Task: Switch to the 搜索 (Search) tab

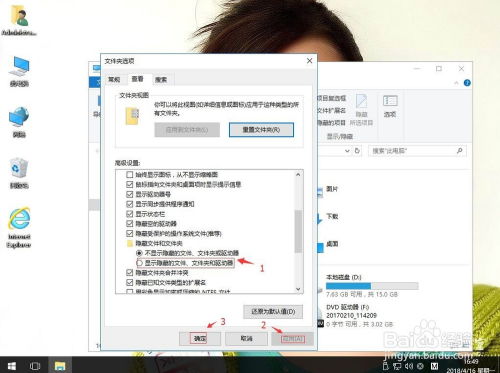Action: 161,80
